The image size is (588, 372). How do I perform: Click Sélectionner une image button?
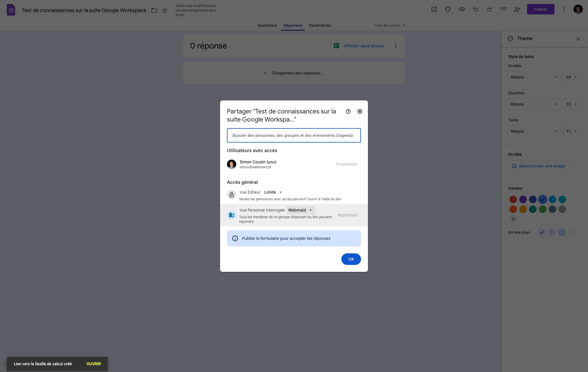(x=539, y=166)
